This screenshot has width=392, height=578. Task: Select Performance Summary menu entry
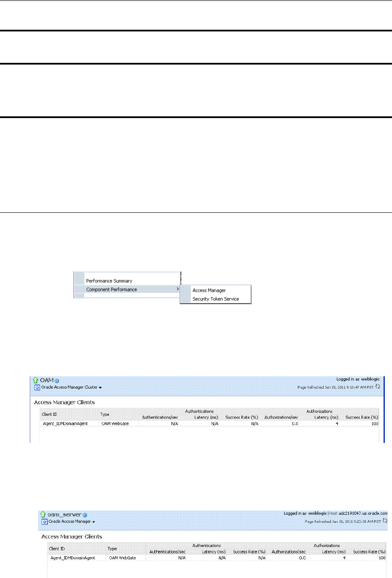(x=109, y=281)
